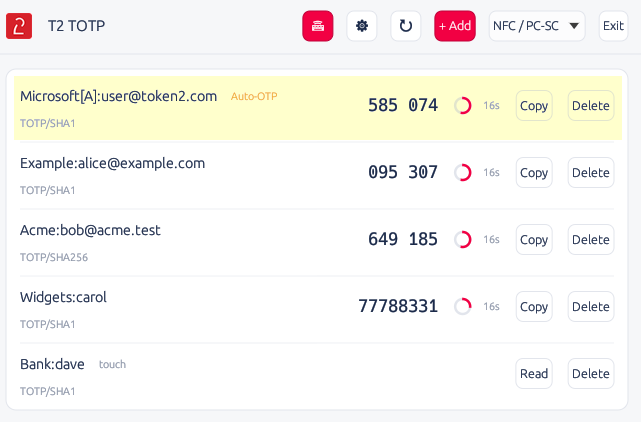Click the T2 TOTP app logo
Viewport: 641px width, 422px height.
19,26
